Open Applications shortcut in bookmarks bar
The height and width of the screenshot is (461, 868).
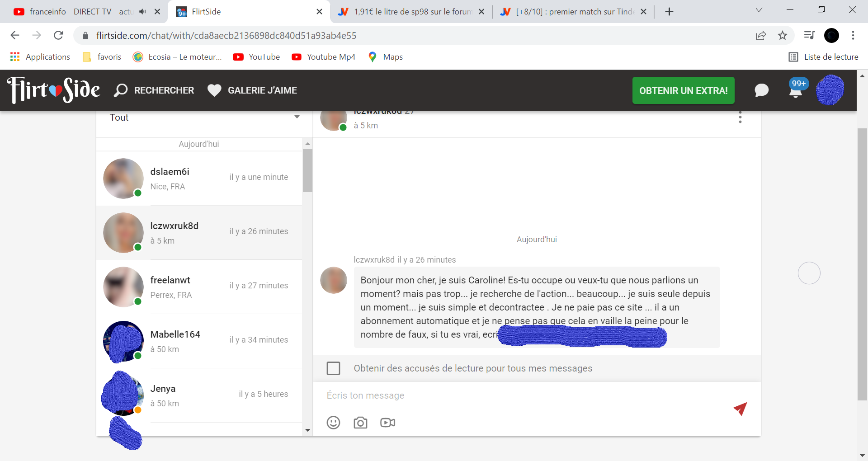click(x=40, y=57)
